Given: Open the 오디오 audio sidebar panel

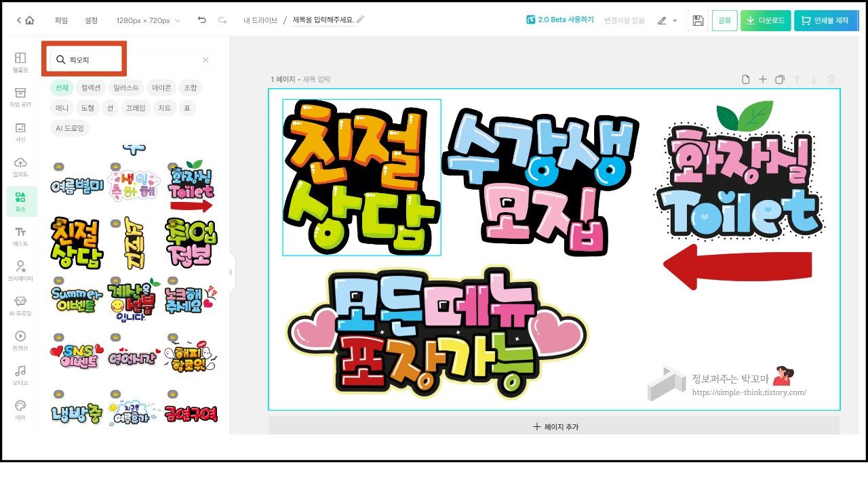Looking at the screenshot, I should [x=20, y=375].
